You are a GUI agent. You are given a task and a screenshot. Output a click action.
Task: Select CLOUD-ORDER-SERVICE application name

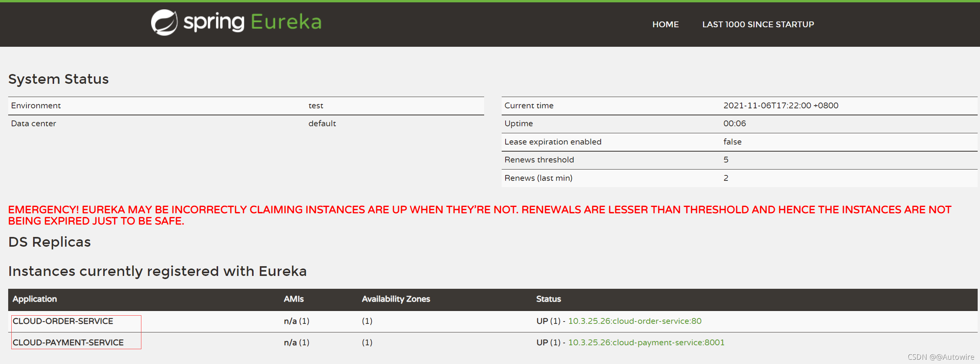pos(63,321)
